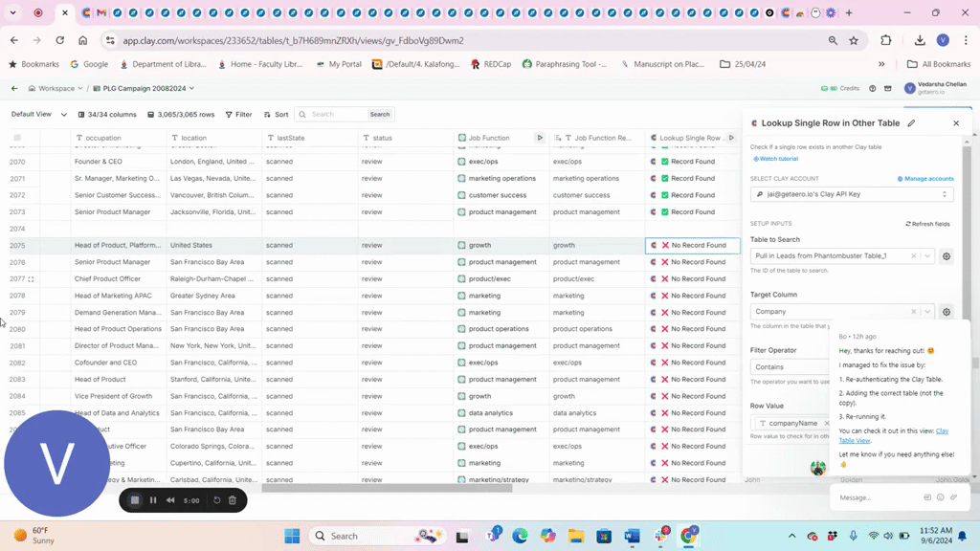Toggle Record Found checkbox in row 2070
This screenshot has height=551, width=980.
[665, 162]
